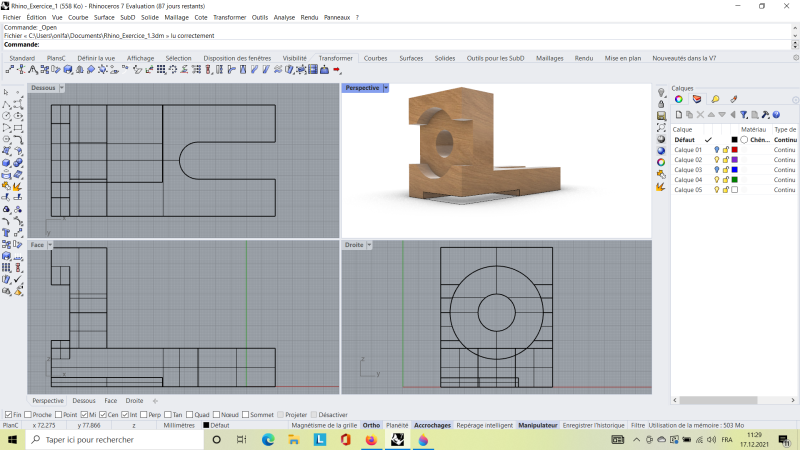Uncheck the Cen object snap checkbox
Viewport: 800px width, 450px height.
pos(103,415)
